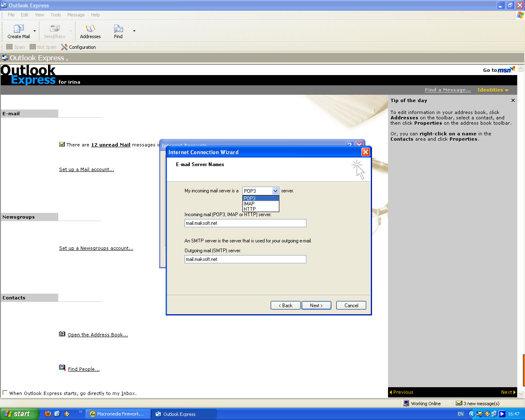Click the Find a Message link

[448, 90]
